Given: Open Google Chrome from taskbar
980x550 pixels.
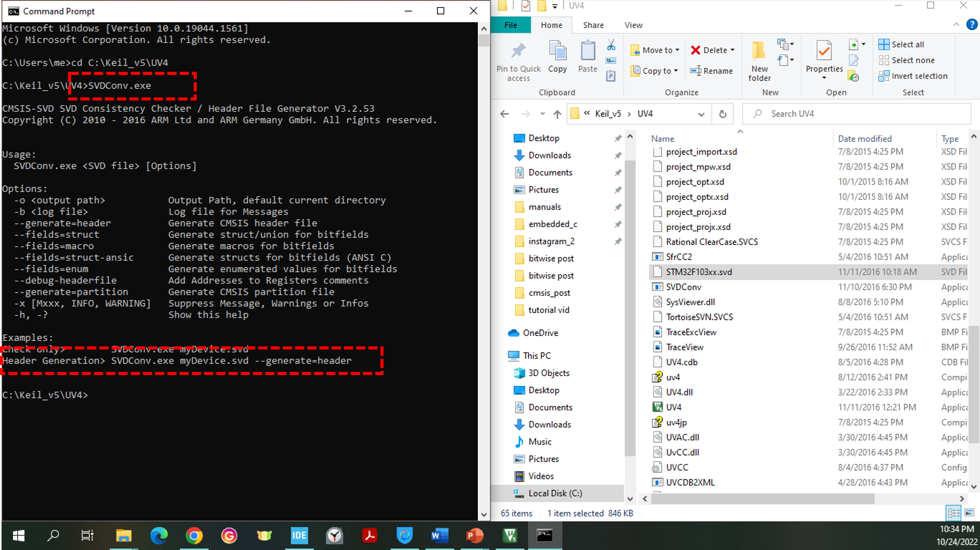Looking at the screenshot, I should [194, 536].
